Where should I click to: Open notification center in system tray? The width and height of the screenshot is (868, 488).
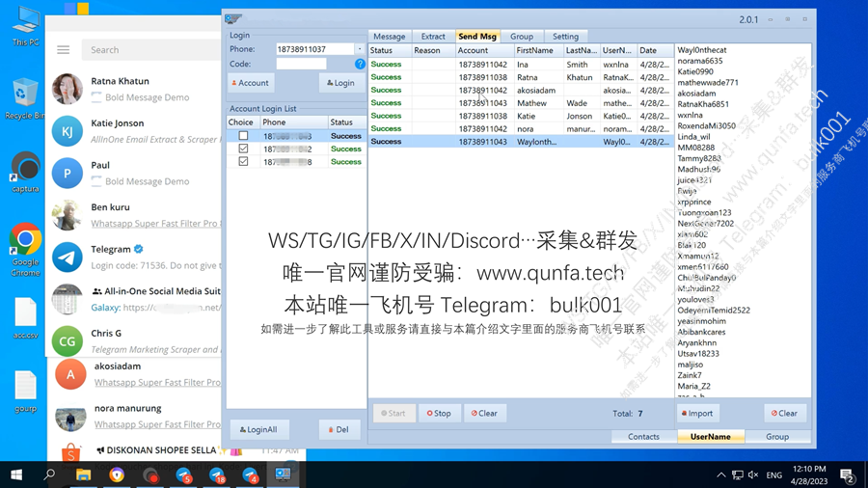coord(847,474)
